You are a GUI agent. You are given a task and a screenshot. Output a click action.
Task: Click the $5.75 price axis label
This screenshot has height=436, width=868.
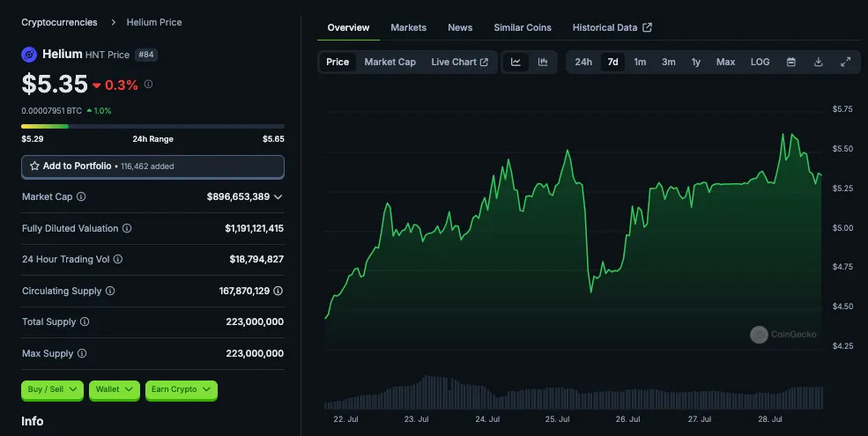[842, 109]
